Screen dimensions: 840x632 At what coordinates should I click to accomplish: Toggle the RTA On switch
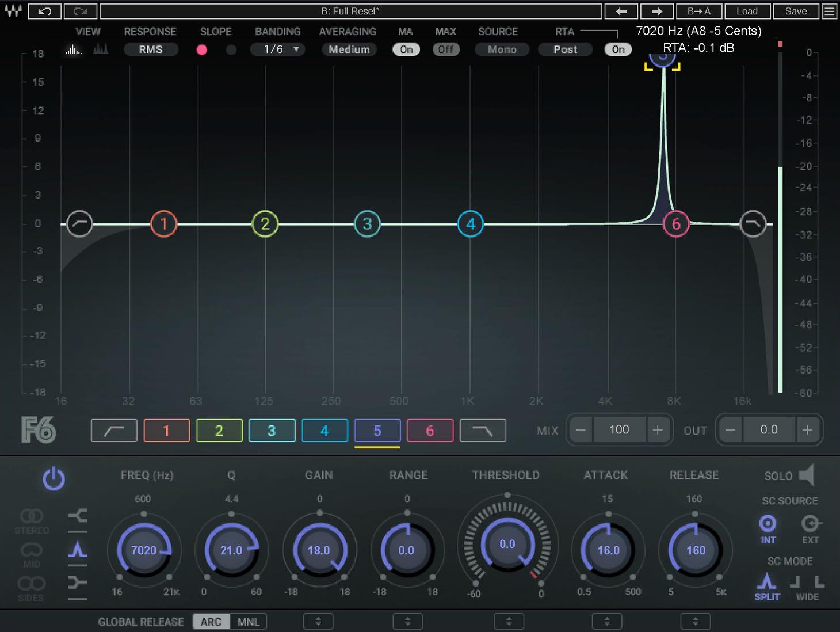(x=618, y=50)
